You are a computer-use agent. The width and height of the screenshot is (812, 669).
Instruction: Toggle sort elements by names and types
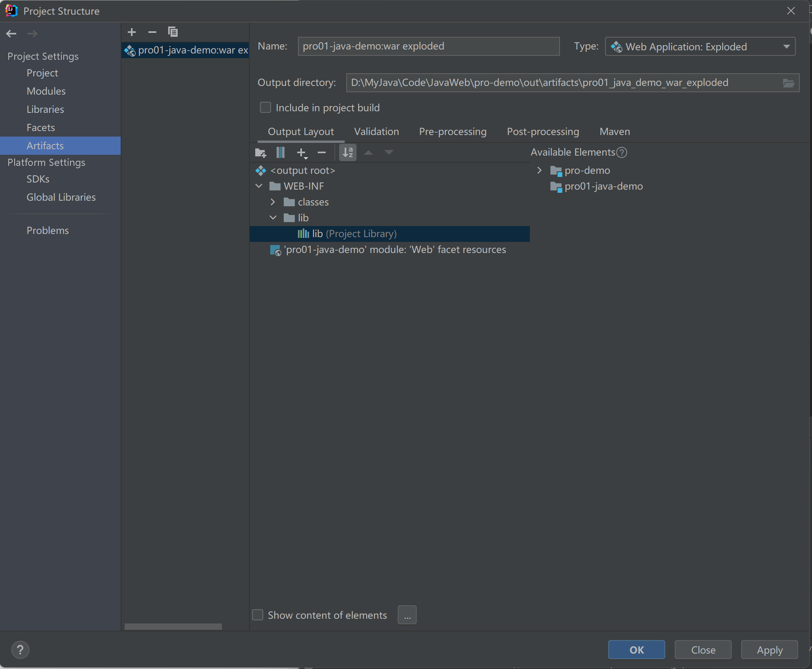348,152
